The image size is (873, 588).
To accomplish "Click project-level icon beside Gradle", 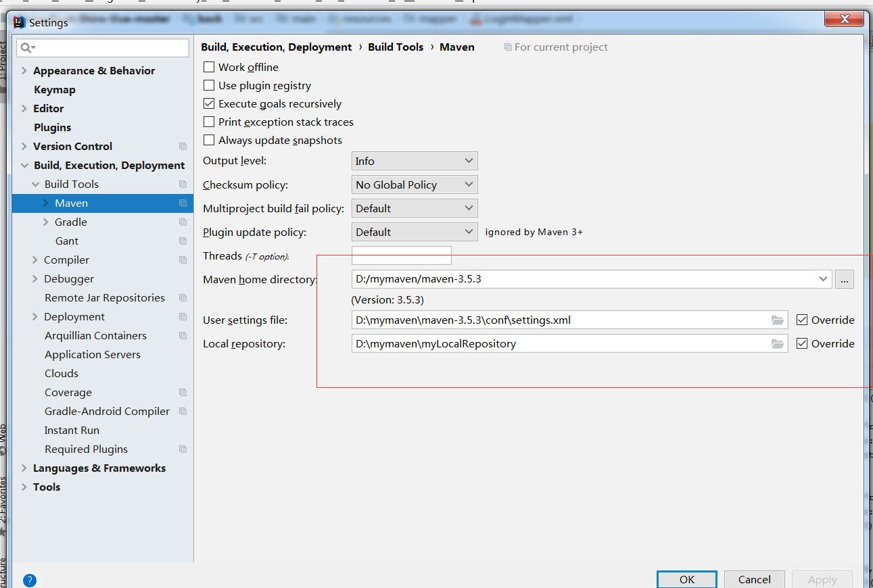I will click(x=183, y=222).
